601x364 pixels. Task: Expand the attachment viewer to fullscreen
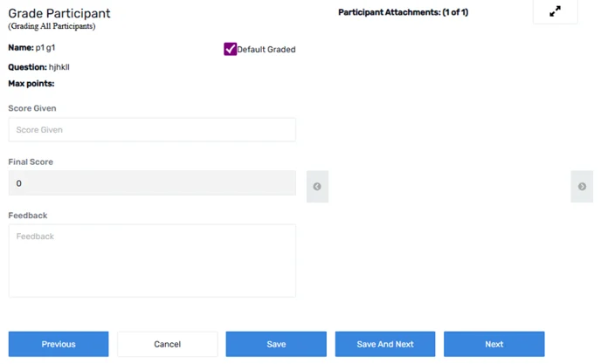tap(555, 11)
